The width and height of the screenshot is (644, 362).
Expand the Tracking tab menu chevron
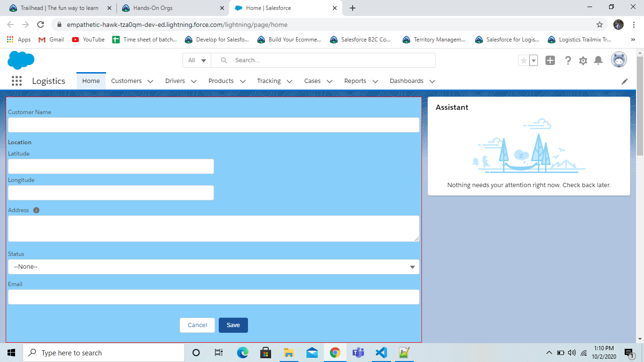(x=289, y=81)
